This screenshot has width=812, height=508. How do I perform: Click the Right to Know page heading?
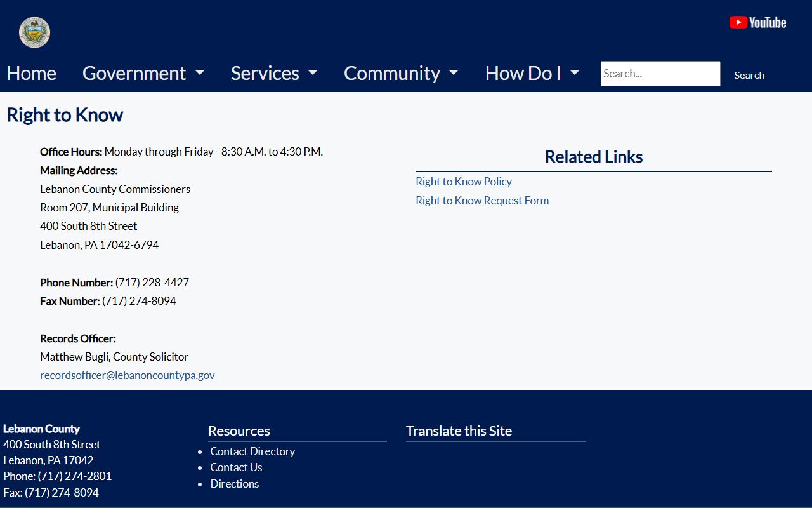point(65,115)
